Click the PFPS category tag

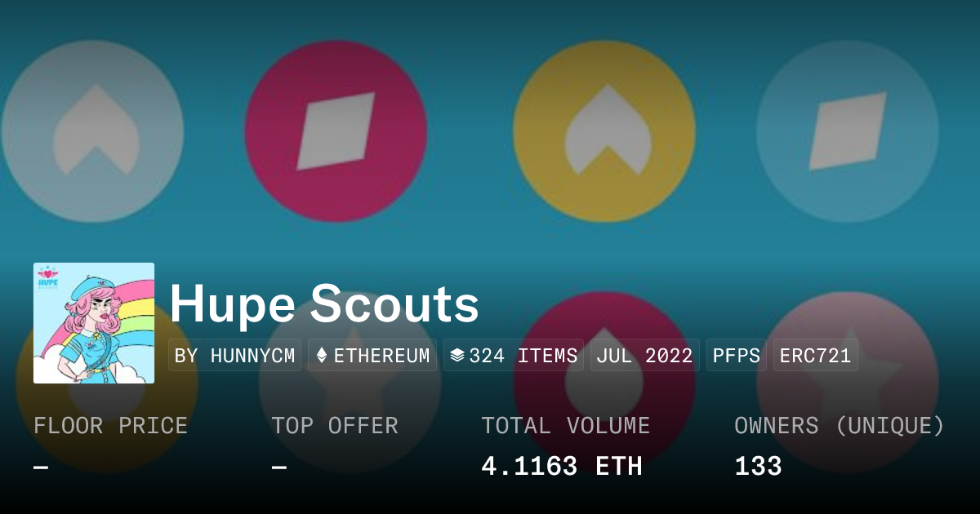point(736,356)
